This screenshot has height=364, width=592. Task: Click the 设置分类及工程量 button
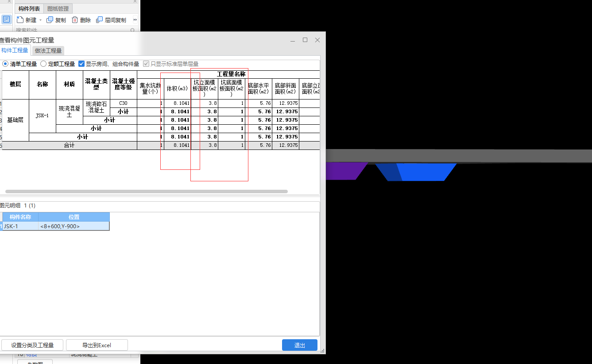32,345
